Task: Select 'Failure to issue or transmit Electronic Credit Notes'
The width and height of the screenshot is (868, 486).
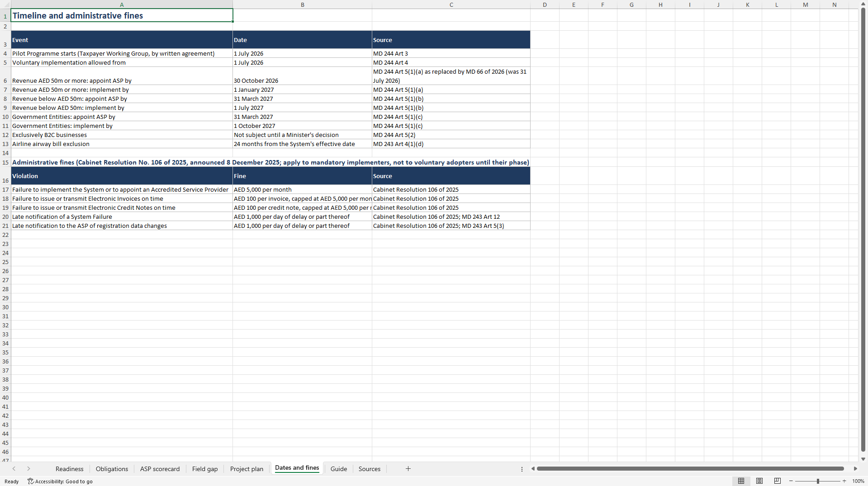Action: click(122, 208)
